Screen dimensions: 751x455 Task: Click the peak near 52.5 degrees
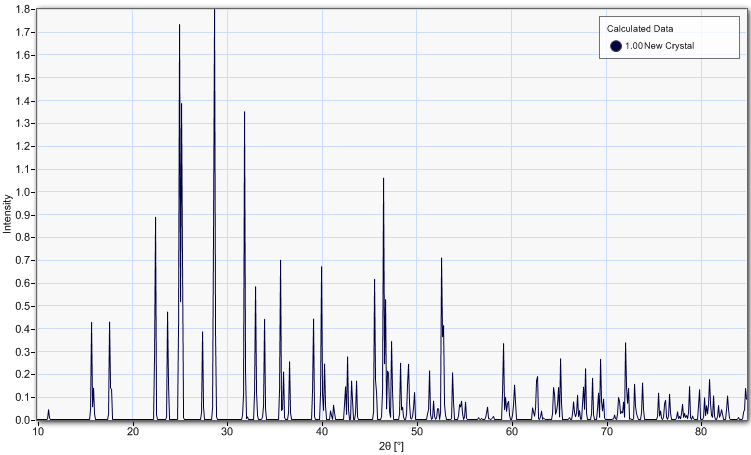(441, 260)
